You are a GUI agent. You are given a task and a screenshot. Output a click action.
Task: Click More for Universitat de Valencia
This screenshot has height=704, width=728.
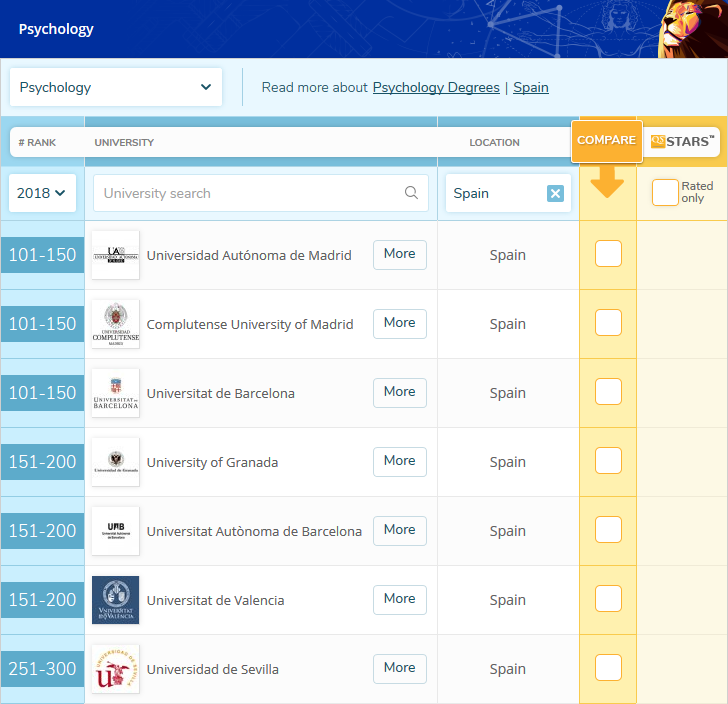point(400,600)
